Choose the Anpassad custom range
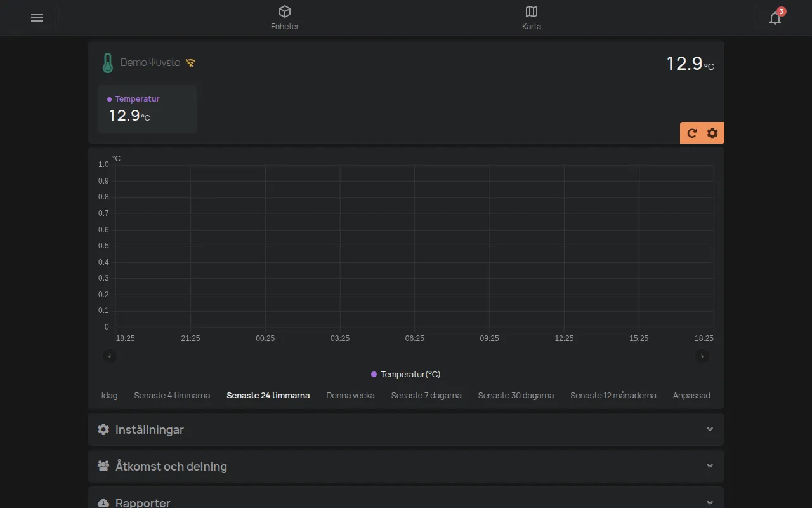Image resolution: width=812 pixels, height=508 pixels. click(x=691, y=395)
